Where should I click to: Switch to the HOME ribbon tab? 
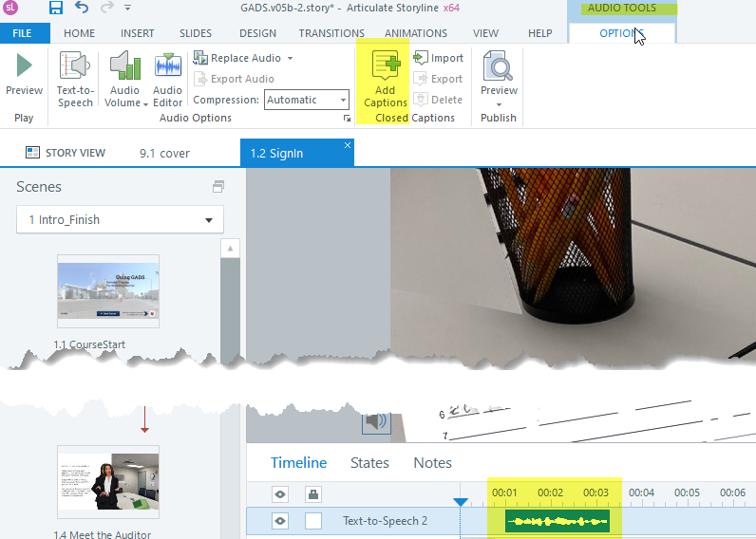(79, 33)
